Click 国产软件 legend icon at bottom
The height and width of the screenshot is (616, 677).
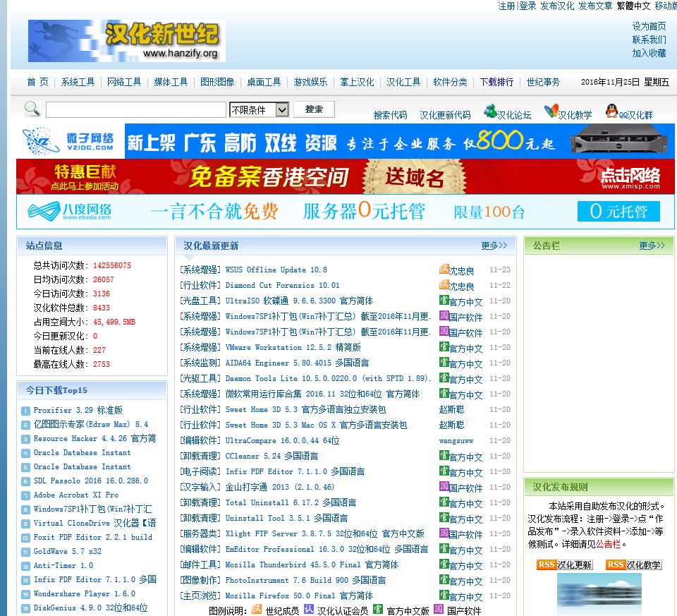click(438, 609)
